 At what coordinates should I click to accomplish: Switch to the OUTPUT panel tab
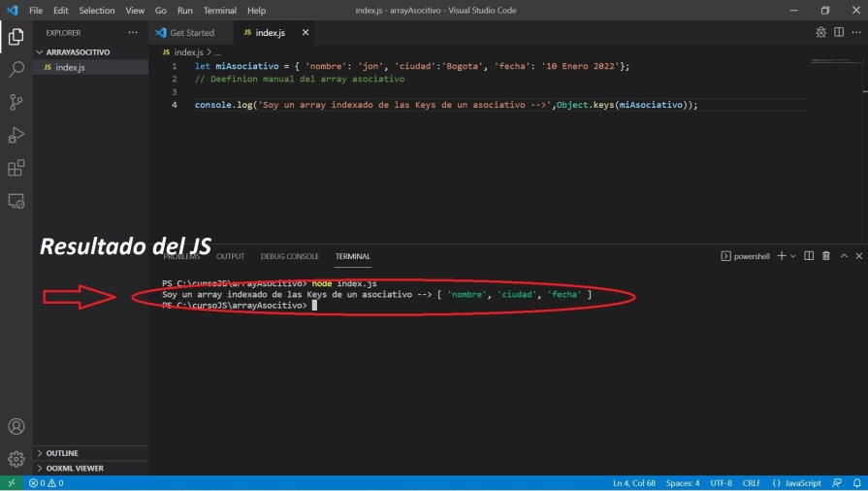pos(230,256)
